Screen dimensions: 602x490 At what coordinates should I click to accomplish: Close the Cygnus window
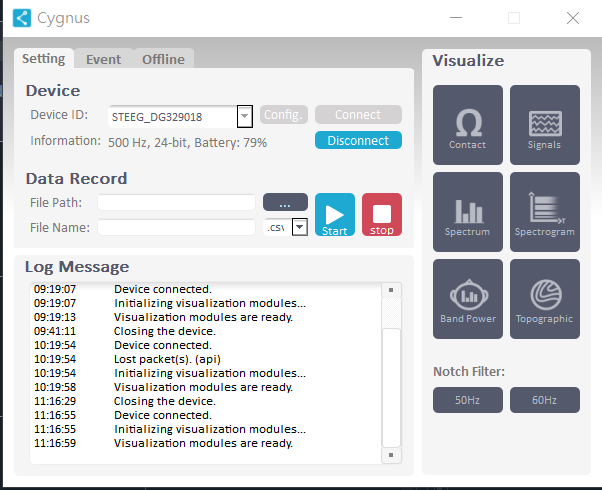click(x=573, y=18)
